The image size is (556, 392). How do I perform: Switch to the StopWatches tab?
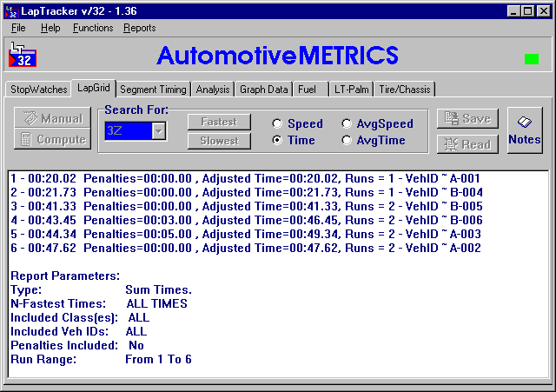tap(38, 89)
